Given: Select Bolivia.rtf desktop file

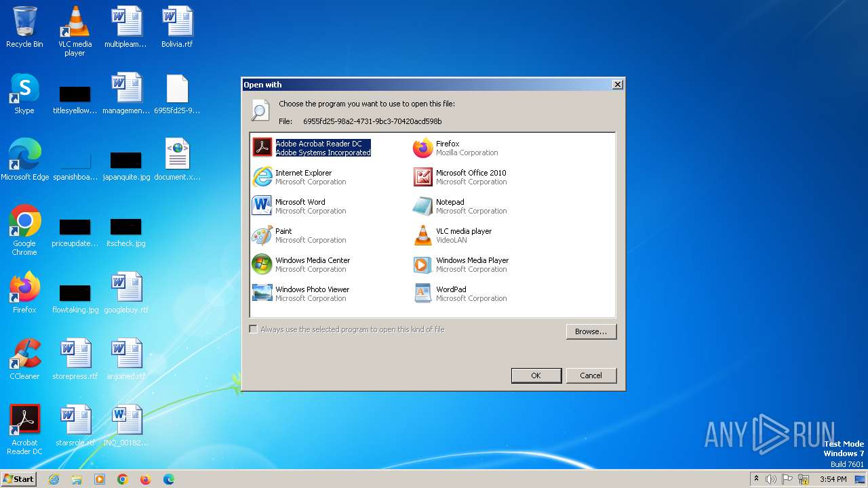Looking at the screenshot, I should point(177,27).
